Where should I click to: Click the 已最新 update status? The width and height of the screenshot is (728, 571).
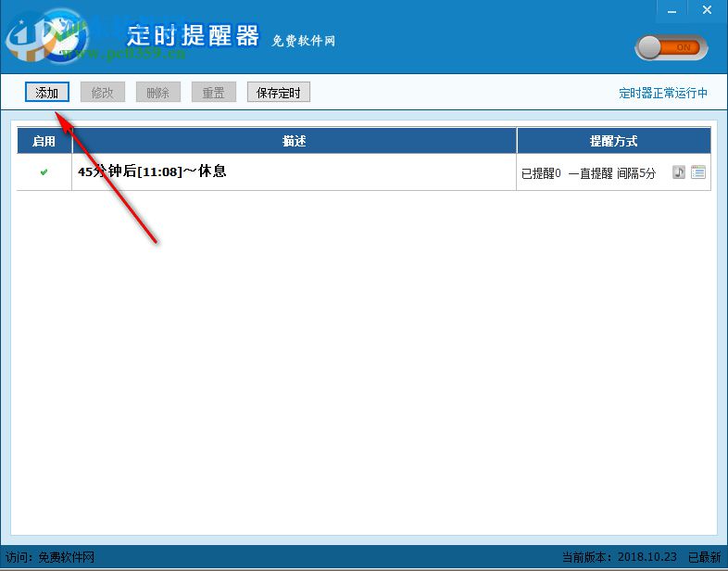coord(704,557)
